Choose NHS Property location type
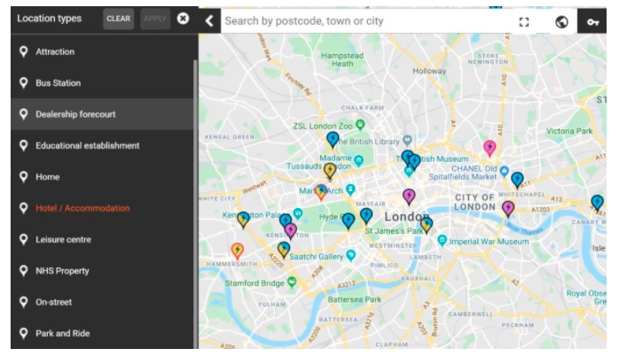Image resolution: width=619 pixels, height=364 pixels. (62, 271)
